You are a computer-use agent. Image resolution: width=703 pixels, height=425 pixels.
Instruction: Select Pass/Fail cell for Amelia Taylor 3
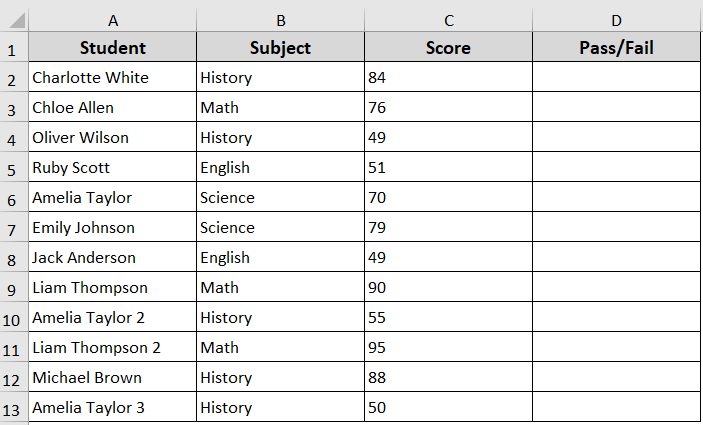tap(616, 408)
